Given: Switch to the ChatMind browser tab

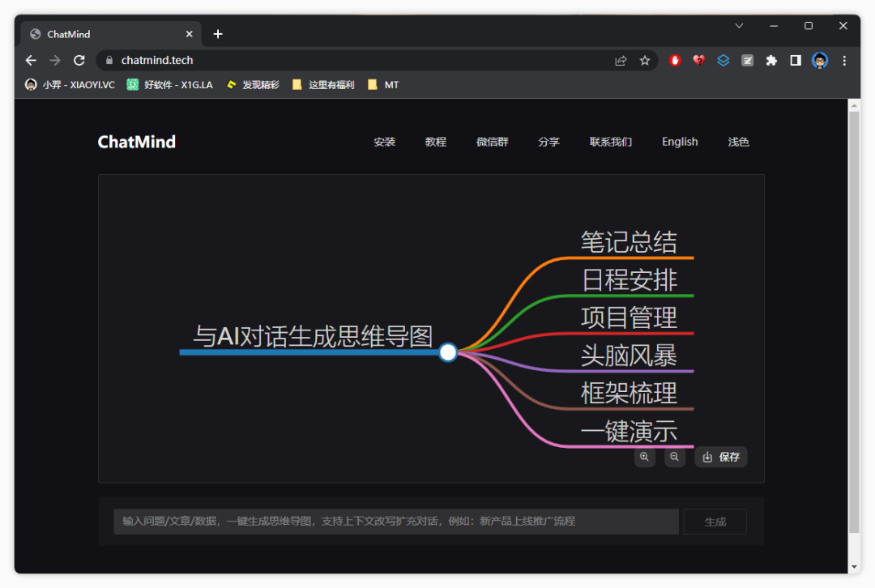Looking at the screenshot, I should click(x=105, y=33).
